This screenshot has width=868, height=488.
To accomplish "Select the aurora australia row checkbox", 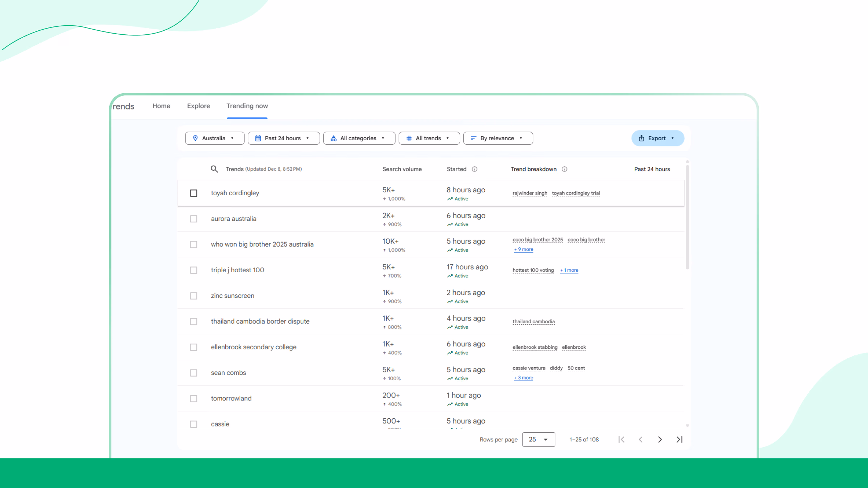I will pos(193,219).
